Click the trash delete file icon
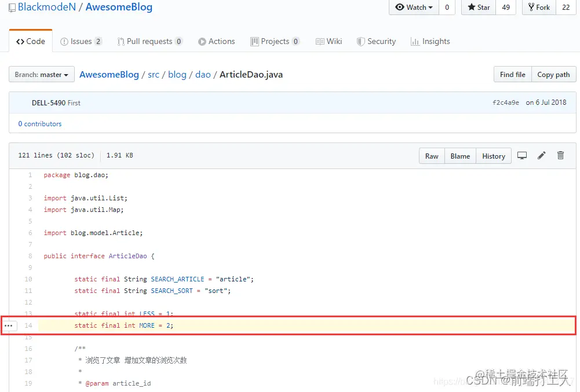 pos(561,155)
